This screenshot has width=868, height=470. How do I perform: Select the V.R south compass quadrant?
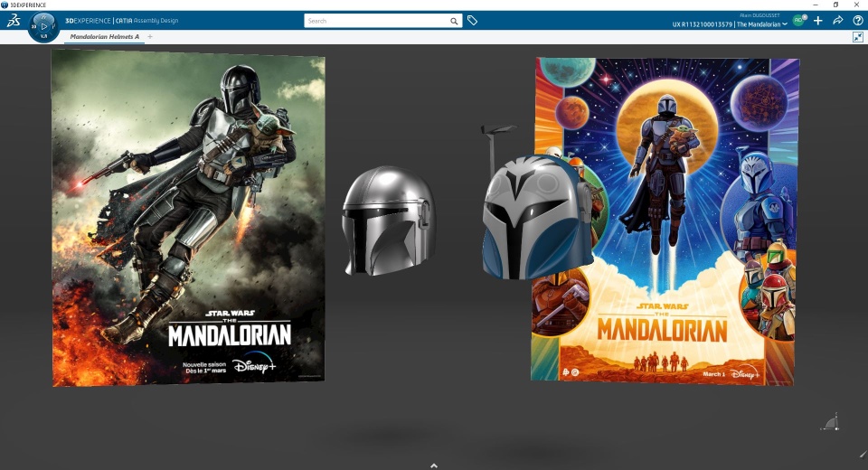(44, 36)
